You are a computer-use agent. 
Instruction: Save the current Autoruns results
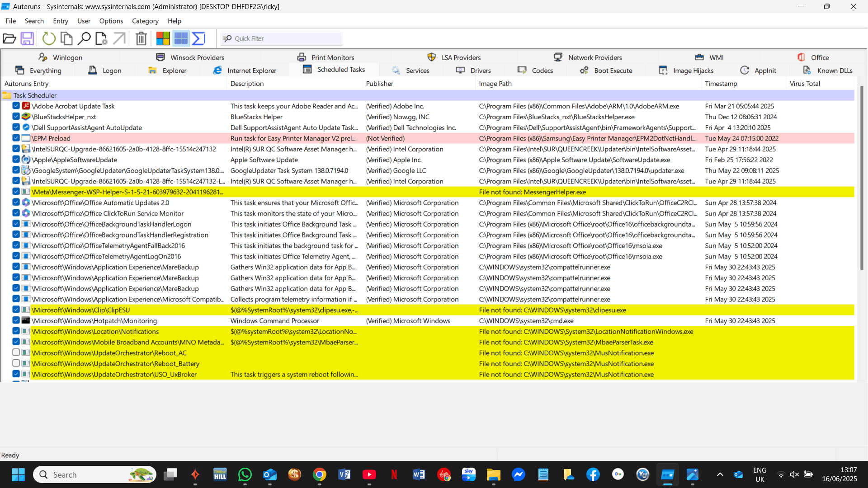(27, 38)
